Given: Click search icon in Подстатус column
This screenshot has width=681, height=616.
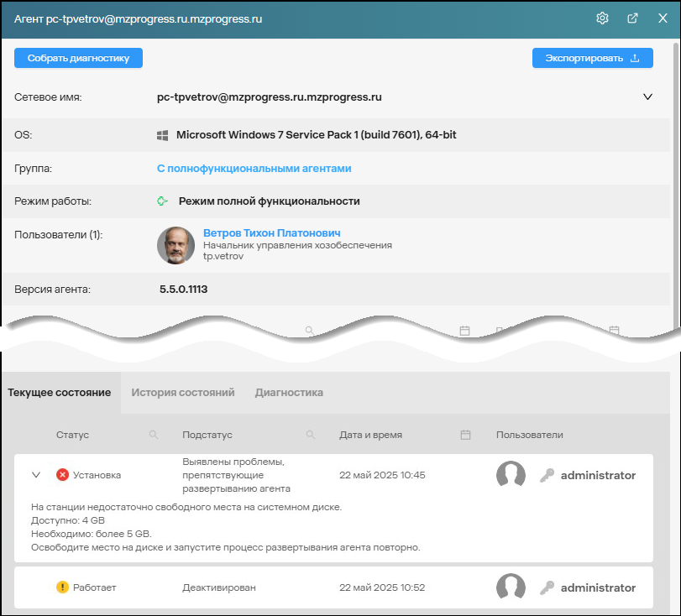Looking at the screenshot, I should tap(311, 436).
